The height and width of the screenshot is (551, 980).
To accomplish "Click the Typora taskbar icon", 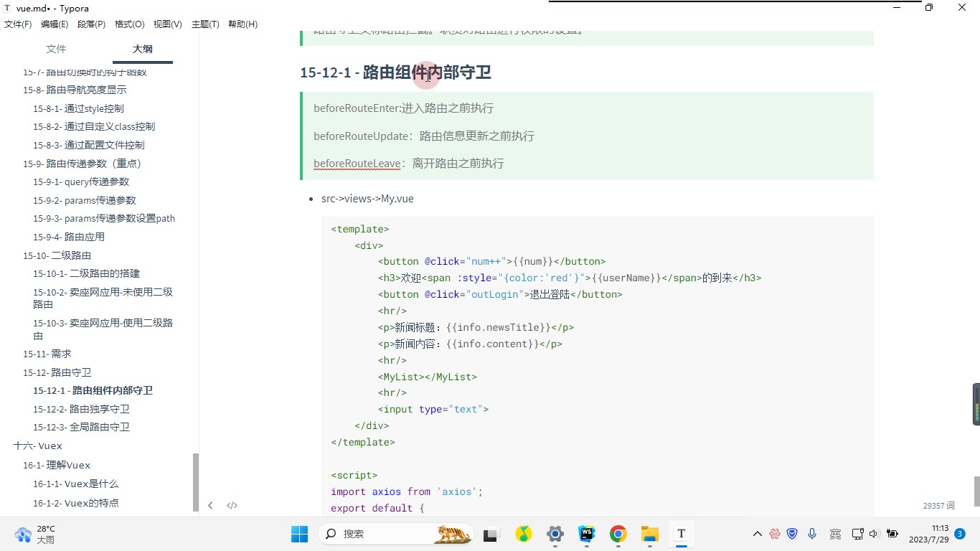I will (x=681, y=534).
